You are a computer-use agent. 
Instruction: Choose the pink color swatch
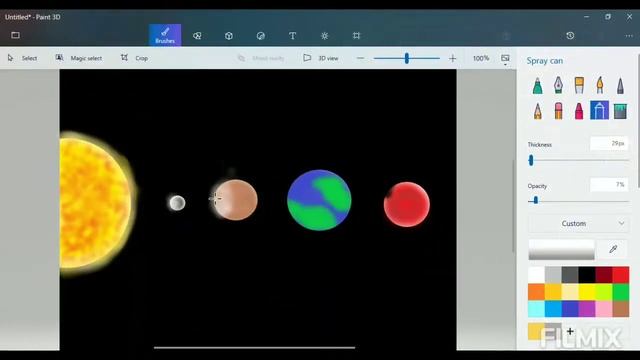tap(604, 309)
